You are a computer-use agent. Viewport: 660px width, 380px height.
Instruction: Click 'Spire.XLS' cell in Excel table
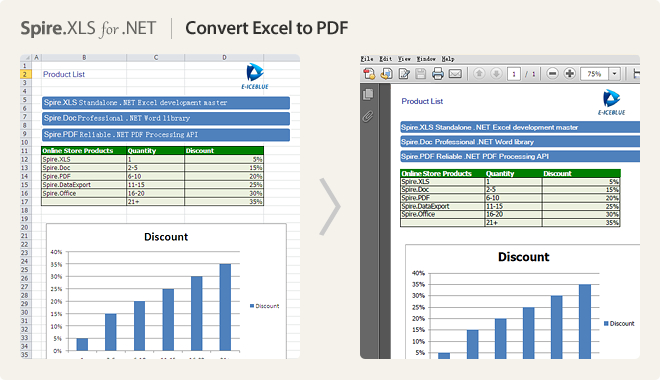coord(84,159)
